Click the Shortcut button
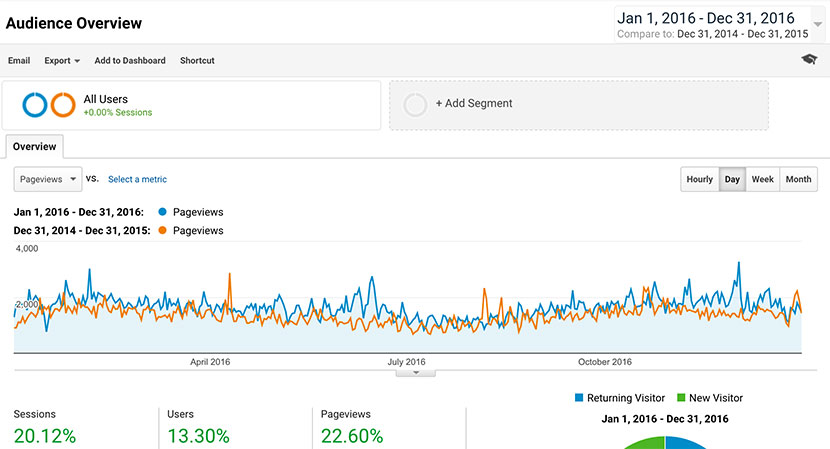 (x=197, y=60)
